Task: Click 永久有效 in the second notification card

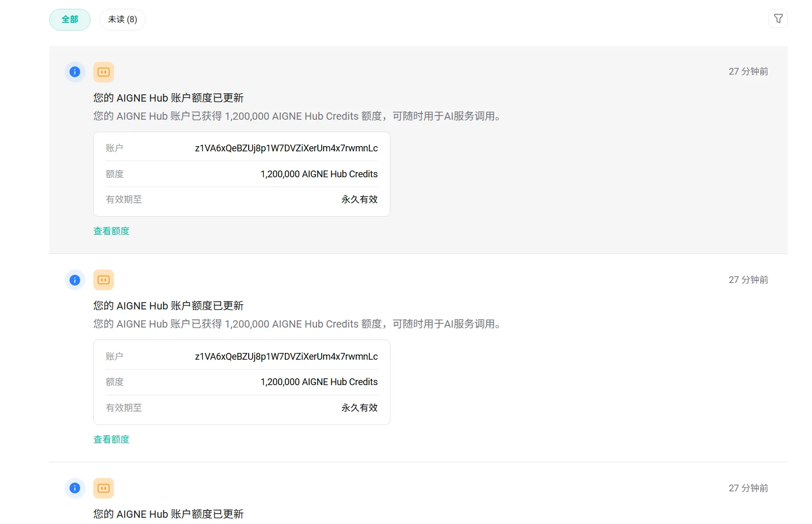Action: click(x=359, y=408)
